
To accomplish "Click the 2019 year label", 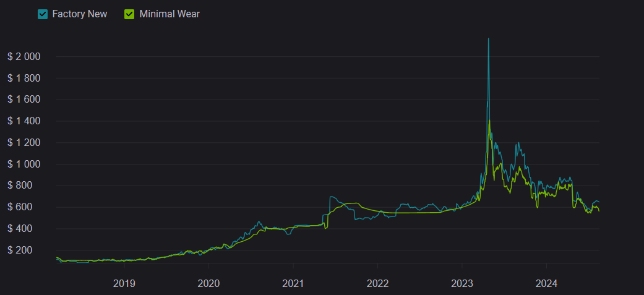I will [x=124, y=283].
